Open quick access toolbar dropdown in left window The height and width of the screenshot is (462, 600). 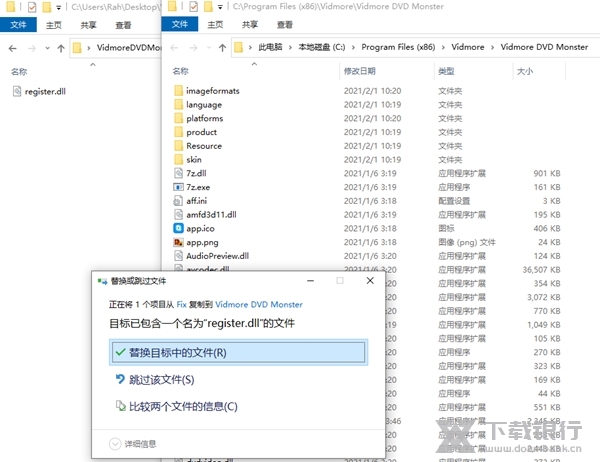(59, 7)
